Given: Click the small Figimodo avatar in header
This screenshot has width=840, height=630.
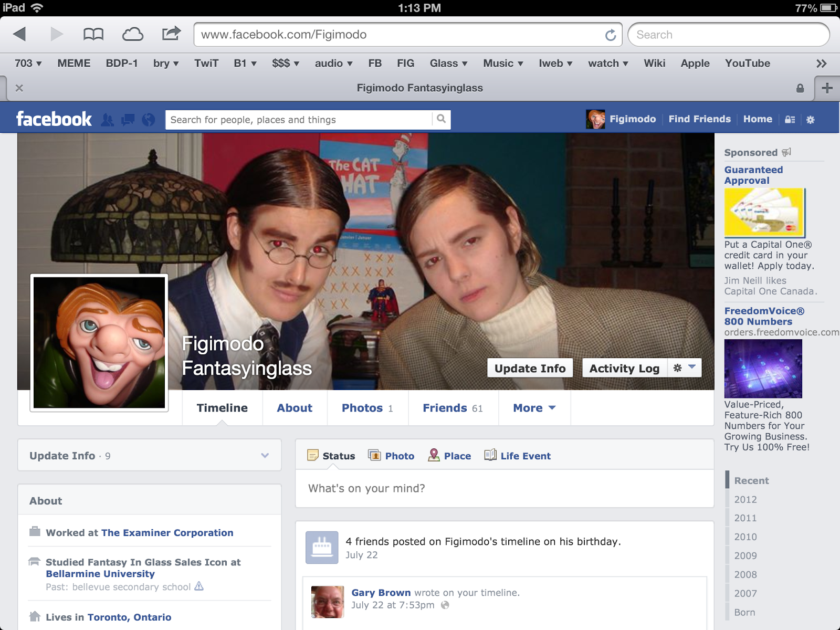Looking at the screenshot, I should (595, 120).
